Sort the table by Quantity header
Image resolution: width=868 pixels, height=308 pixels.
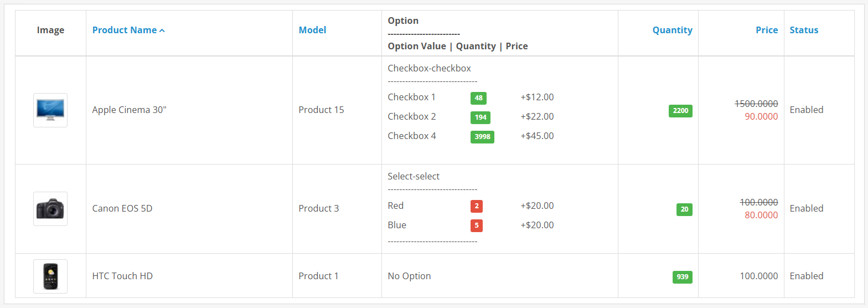pyautogui.click(x=672, y=30)
